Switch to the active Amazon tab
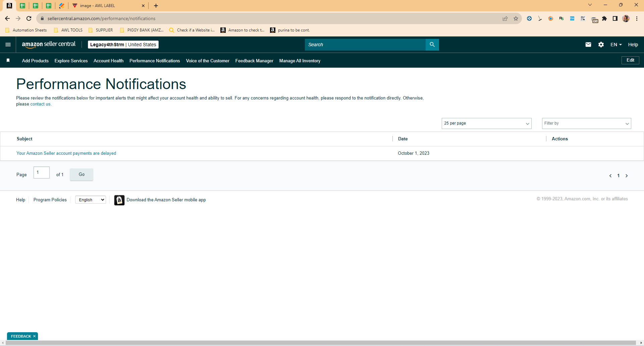This screenshot has width=644, height=346. (9, 6)
